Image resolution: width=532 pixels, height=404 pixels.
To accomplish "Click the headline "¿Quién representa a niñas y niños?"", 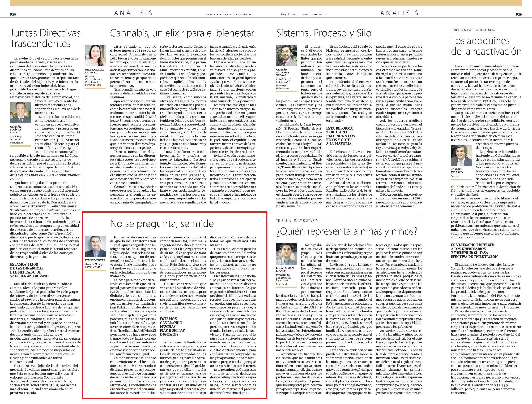I will 347,232.
